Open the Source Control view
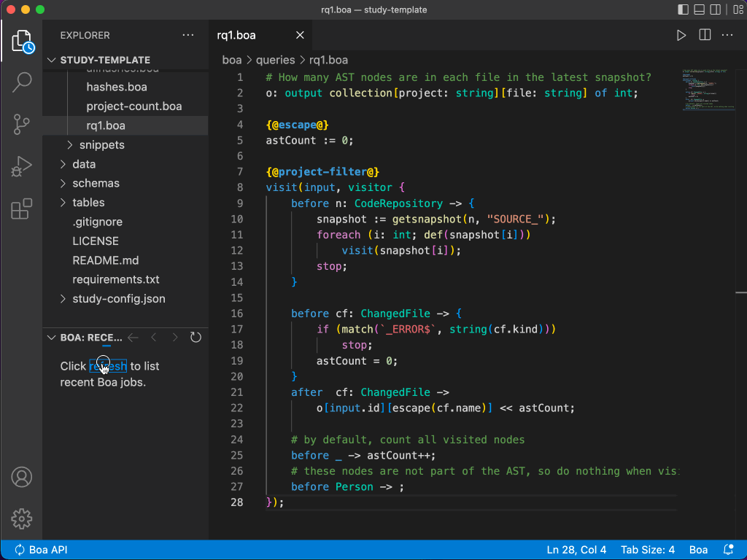747x560 pixels. coord(22,125)
